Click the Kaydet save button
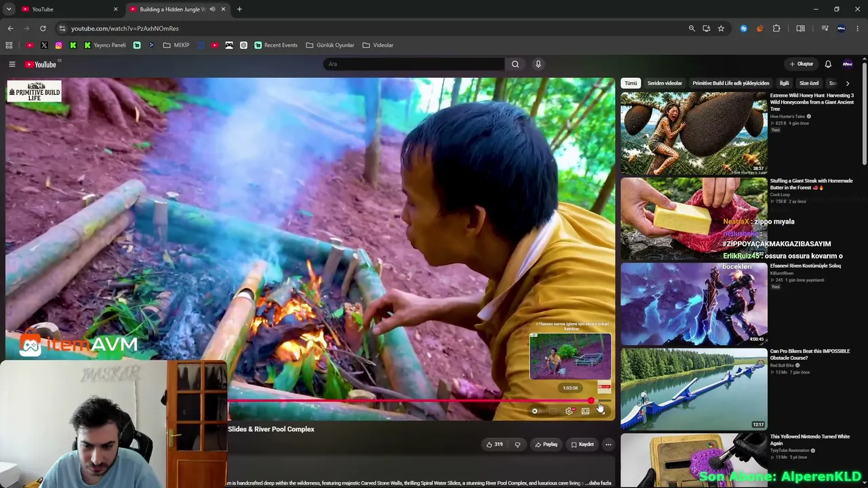The width and height of the screenshot is (868, 488). tap(583, 445)
